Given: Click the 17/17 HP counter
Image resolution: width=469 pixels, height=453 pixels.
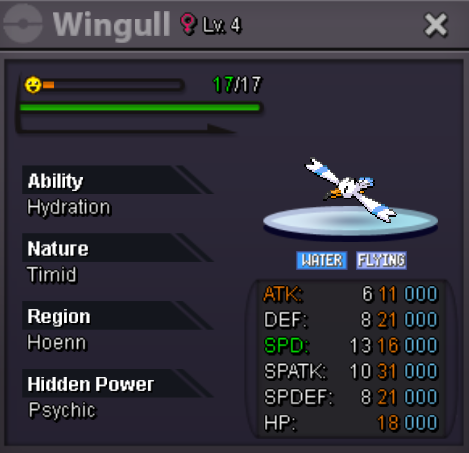Looking at the screenshot, I should [x=237, y=84].
